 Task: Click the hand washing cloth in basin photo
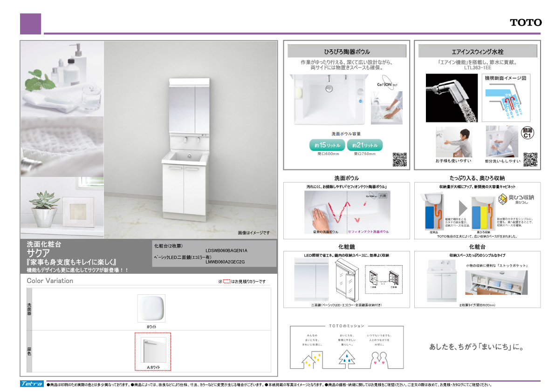pos(386,108)
